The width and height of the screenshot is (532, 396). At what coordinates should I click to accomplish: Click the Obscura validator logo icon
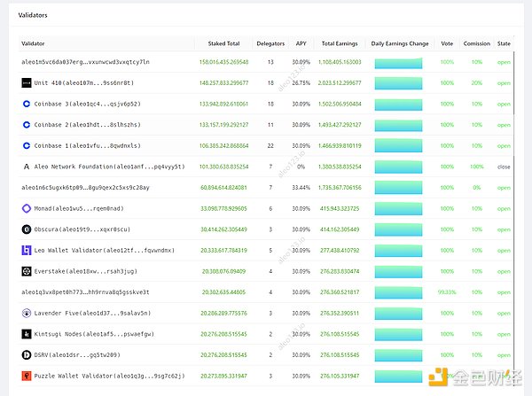27,229
